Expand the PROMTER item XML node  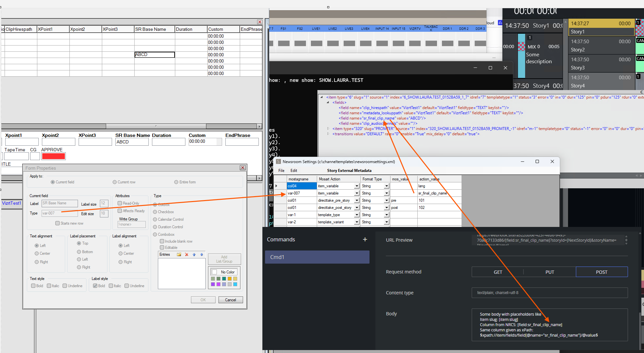click(328, 129)
